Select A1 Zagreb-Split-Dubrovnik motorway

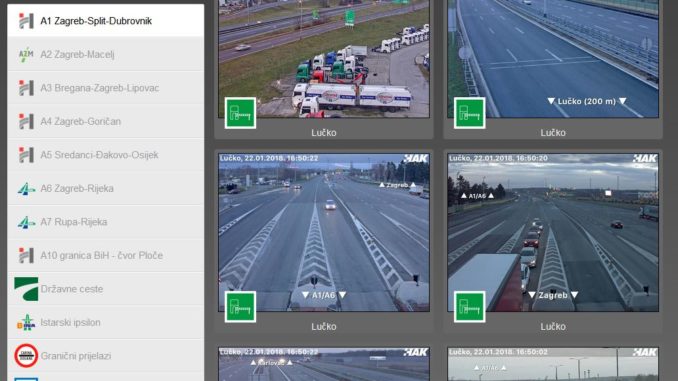pos(106,21)
